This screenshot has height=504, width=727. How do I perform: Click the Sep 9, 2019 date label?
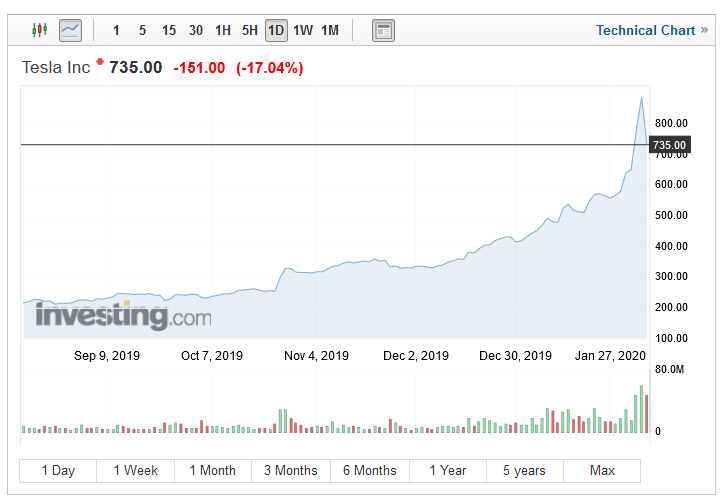107,356
